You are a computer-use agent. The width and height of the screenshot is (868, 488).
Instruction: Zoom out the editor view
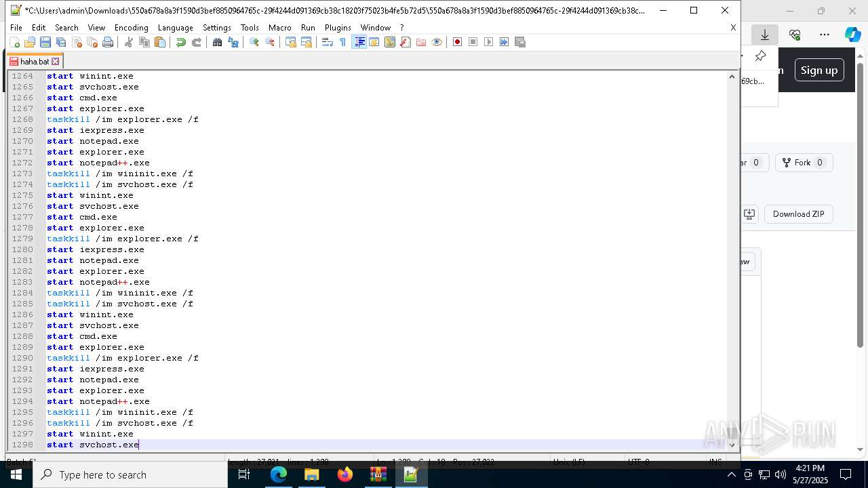(x=270, y=42)
